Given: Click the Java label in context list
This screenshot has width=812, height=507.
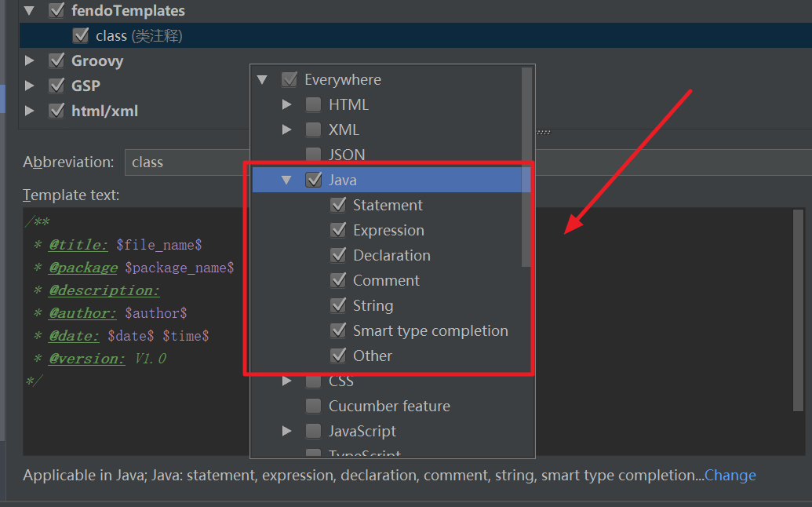Looking at the screenshot, I should pyautogui.click(x=343, y=181).
